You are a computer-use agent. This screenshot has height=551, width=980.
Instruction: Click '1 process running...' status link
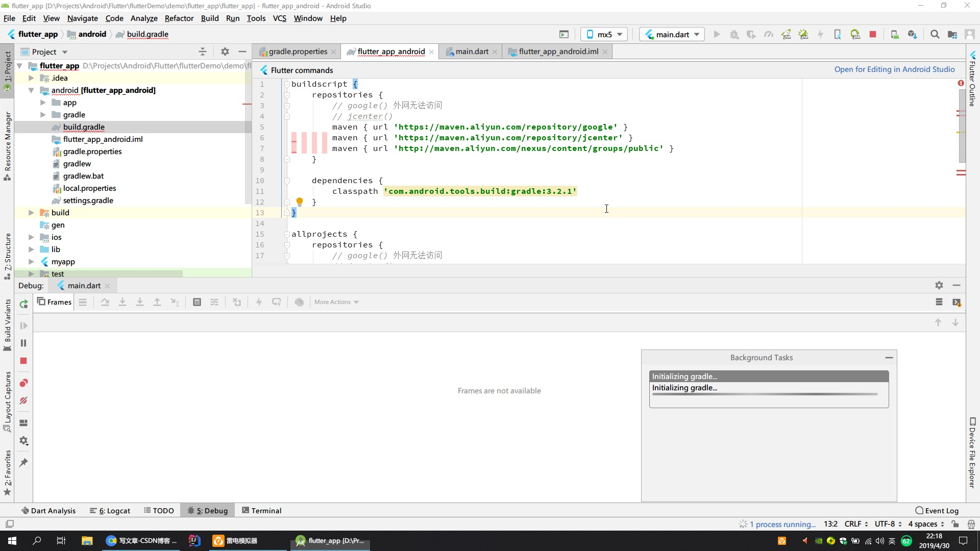click(x=782, y=524)
